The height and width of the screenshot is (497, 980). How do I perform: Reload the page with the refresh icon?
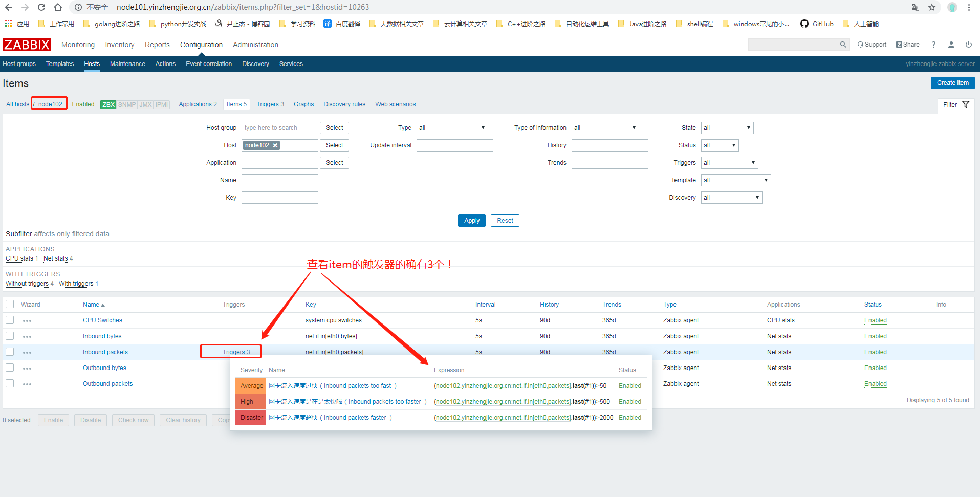point(41,7)
